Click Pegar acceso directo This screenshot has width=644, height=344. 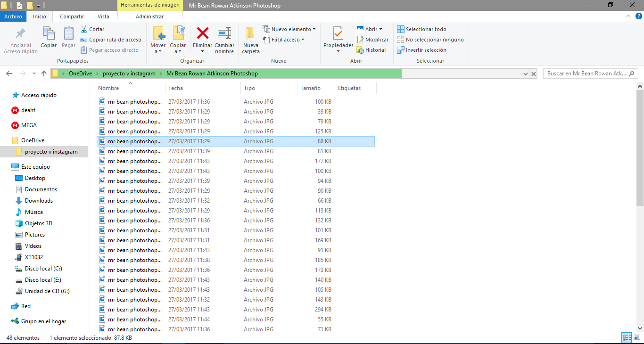109,50
